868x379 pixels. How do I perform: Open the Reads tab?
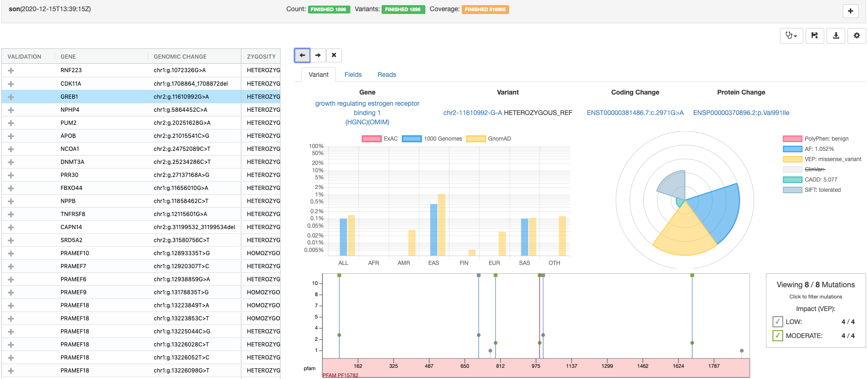[387, 74]
